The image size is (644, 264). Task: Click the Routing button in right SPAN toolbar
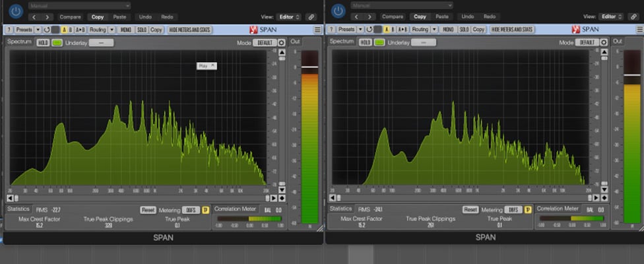point(420,30)
